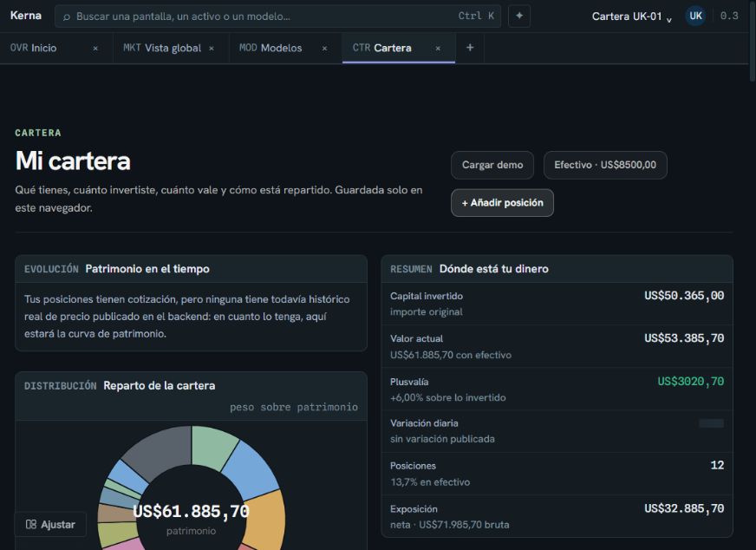Image resolution: width=756 pixels, height=550 pixels.
Task: Click the Ajustar layout button
Action: click(50, 525)
